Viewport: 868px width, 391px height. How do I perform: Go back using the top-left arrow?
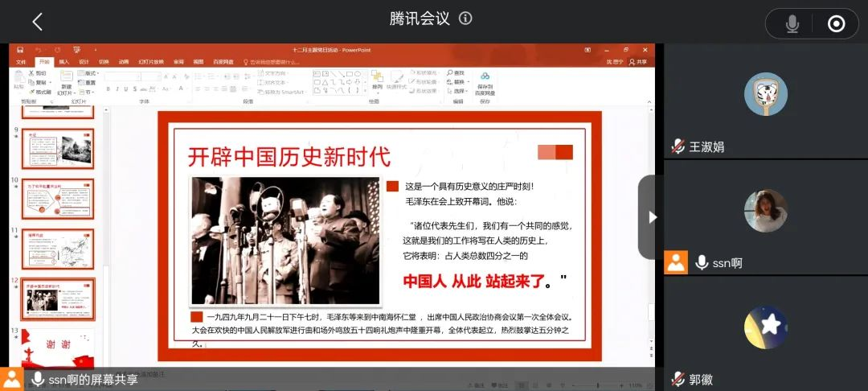37,22
